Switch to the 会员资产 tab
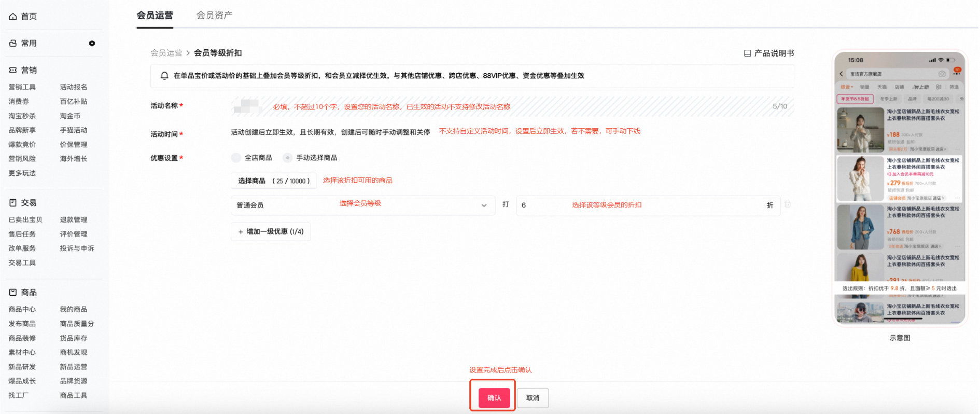 (x=214, y=16)
